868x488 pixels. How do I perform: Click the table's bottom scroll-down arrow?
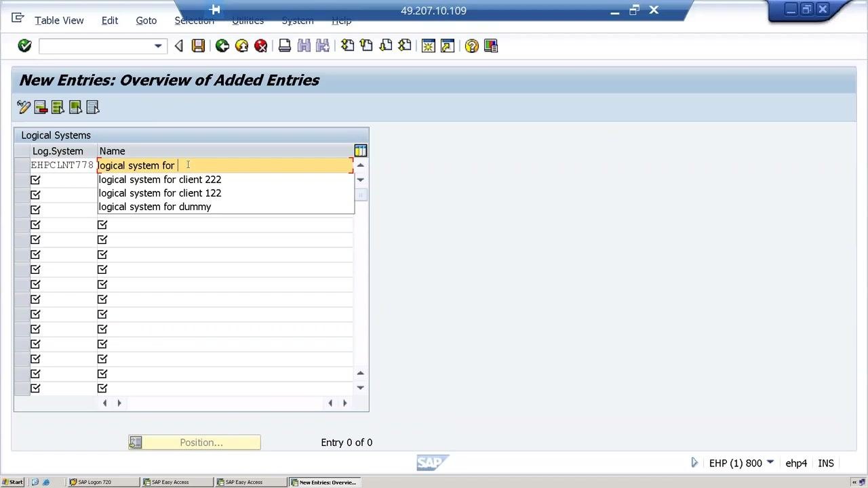click(x=360, y=388)
